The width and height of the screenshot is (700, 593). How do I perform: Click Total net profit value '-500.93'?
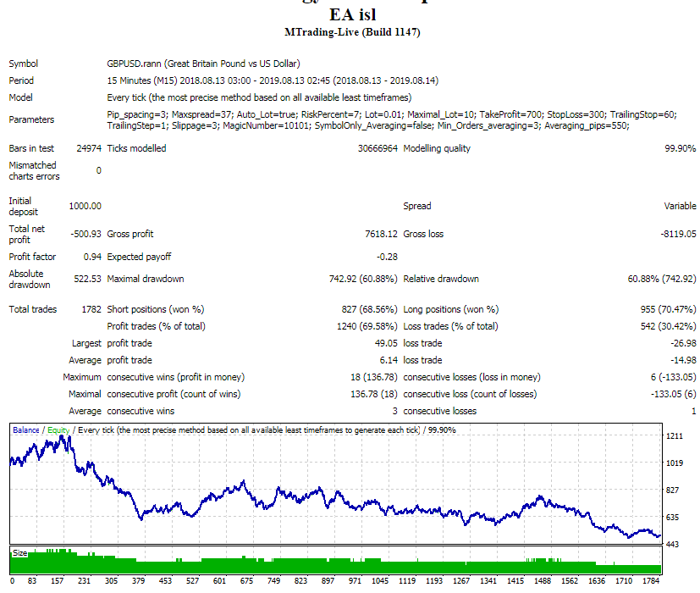click(x=85, y=234)
